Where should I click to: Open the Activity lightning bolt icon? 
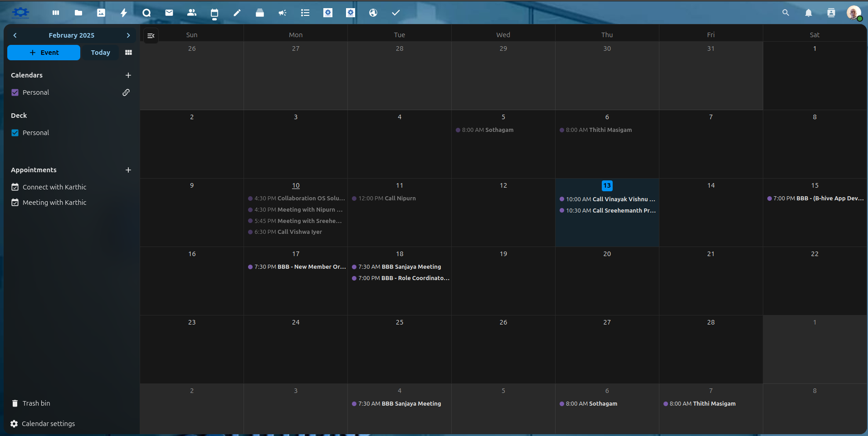pos(124,13)
